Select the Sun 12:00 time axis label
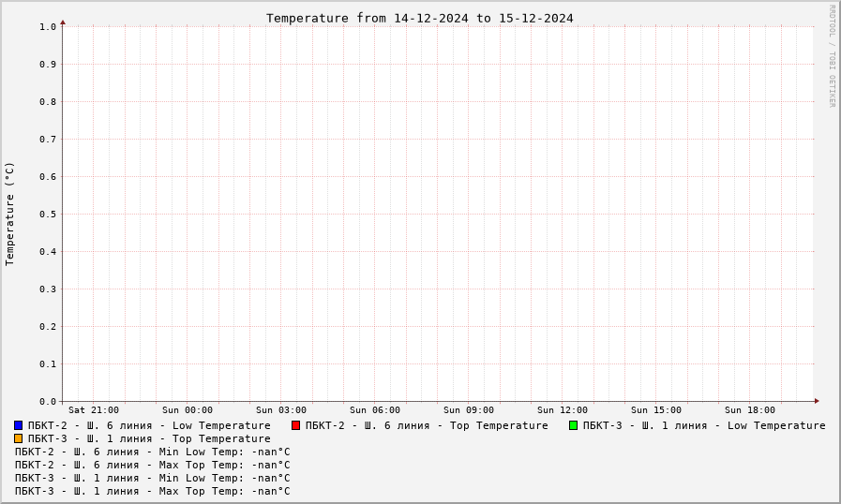 (x=563, y=410)
